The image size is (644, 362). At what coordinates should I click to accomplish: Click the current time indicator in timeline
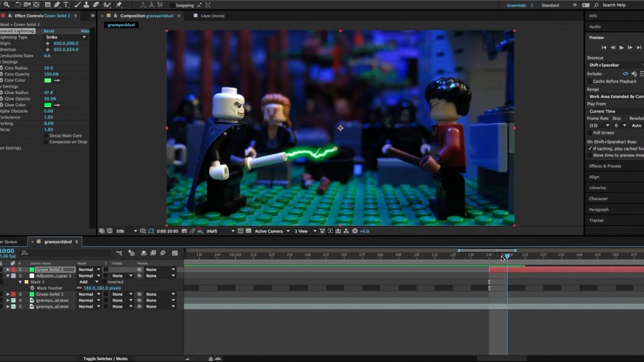pyautogui.click(x=507, y=256)
